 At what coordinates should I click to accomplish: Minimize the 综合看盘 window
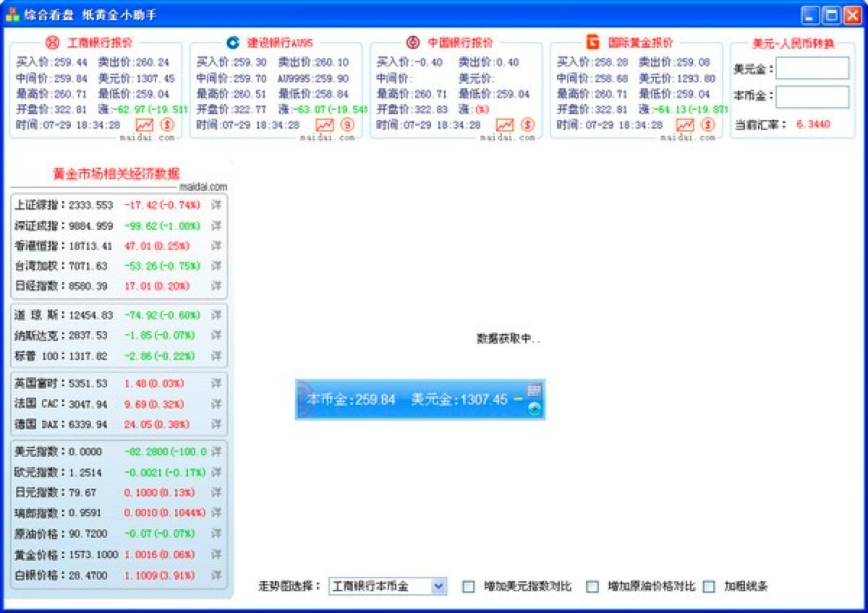(x=811, y=14)
